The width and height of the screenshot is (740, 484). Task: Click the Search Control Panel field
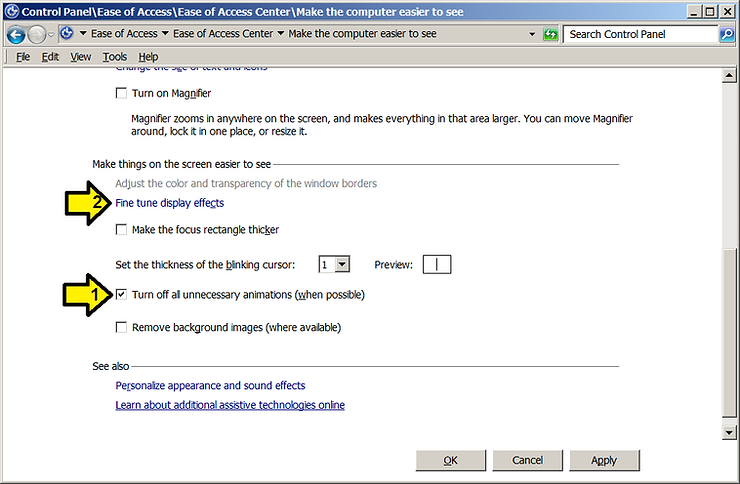(x=641, y=34)
